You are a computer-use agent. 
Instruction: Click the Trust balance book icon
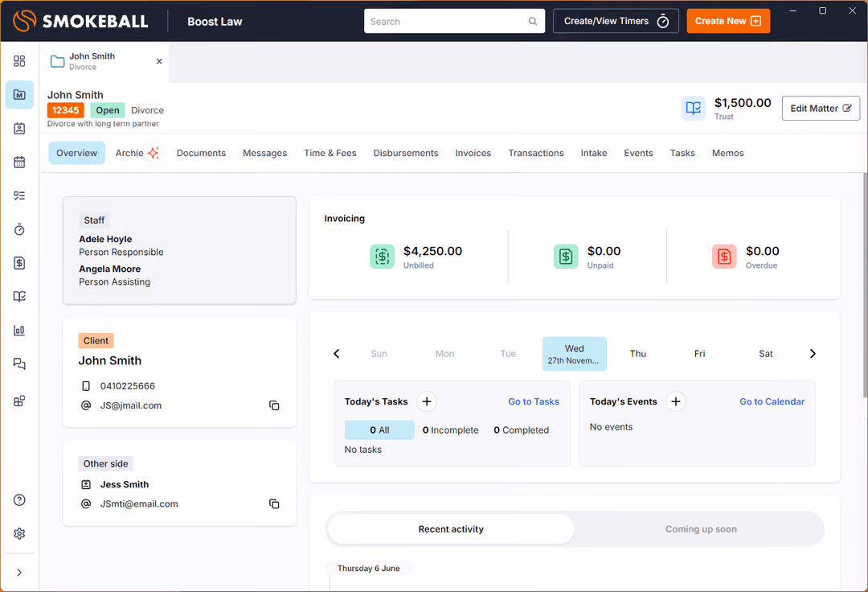click(693, 108)
